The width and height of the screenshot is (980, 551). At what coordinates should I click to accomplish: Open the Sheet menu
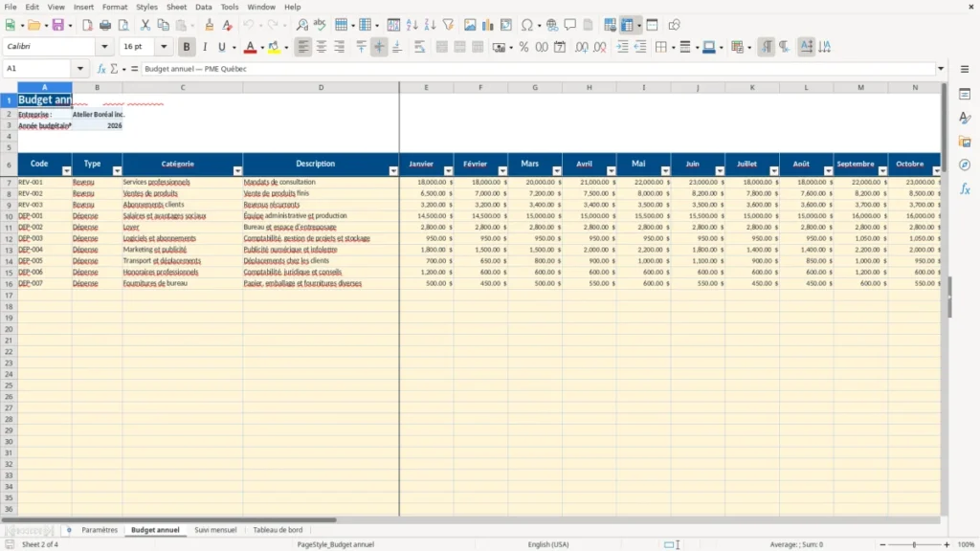point(176,7)
